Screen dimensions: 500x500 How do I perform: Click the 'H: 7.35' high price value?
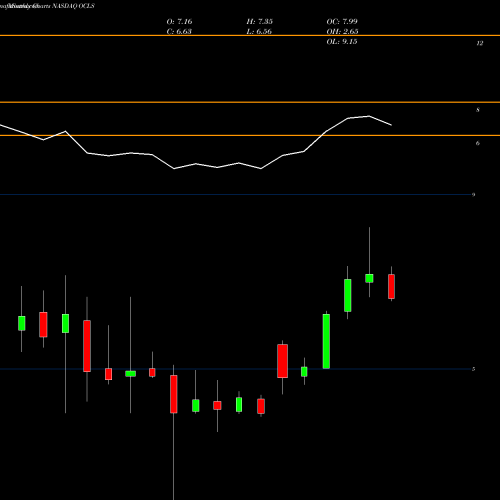(x=259, y=22)
